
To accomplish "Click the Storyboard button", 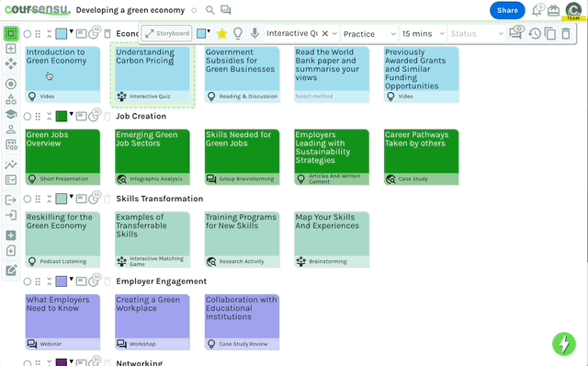I will [167, 33].
